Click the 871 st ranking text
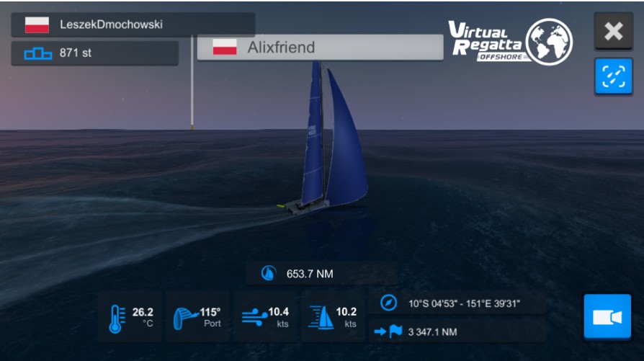This screenshot has height=361, width=644. 76,53
